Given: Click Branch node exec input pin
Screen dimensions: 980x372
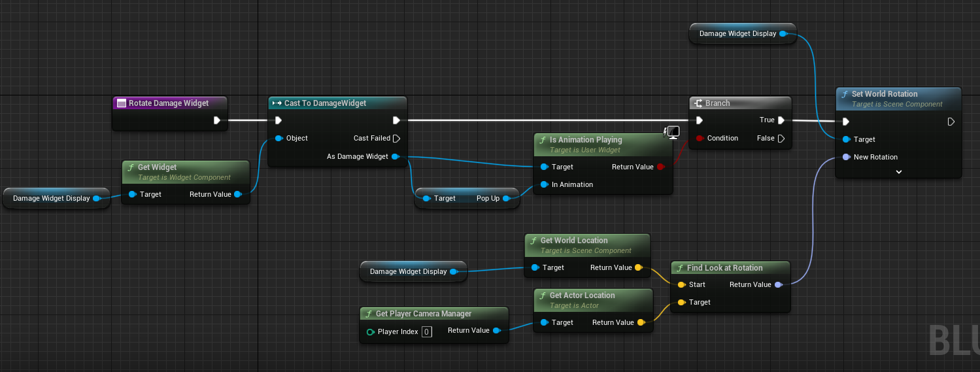Looking at the screenshot, I should 700,120.
